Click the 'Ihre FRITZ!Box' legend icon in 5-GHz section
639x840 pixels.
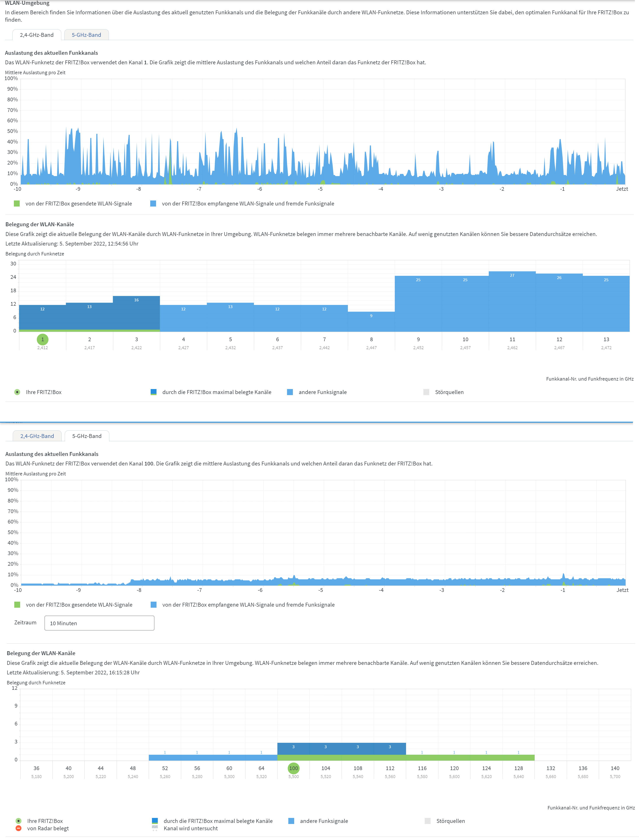click(x=18, y=821)
